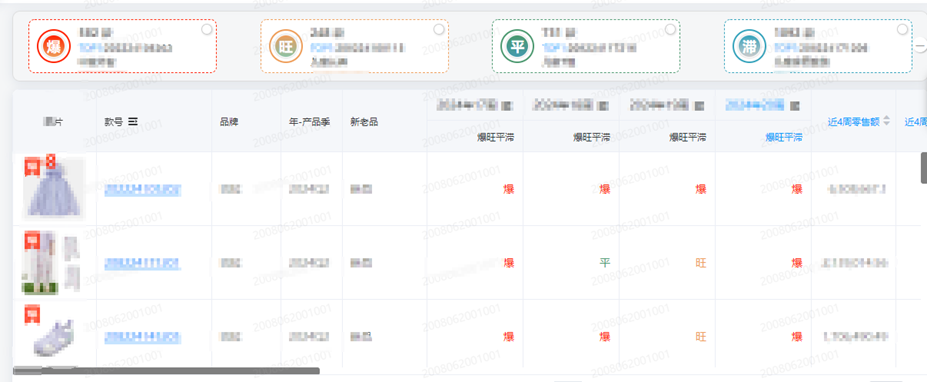The width and height of the screenshot is (927, 382).
Task: Click the pants row retail sales value
Action: coord(855,263)
